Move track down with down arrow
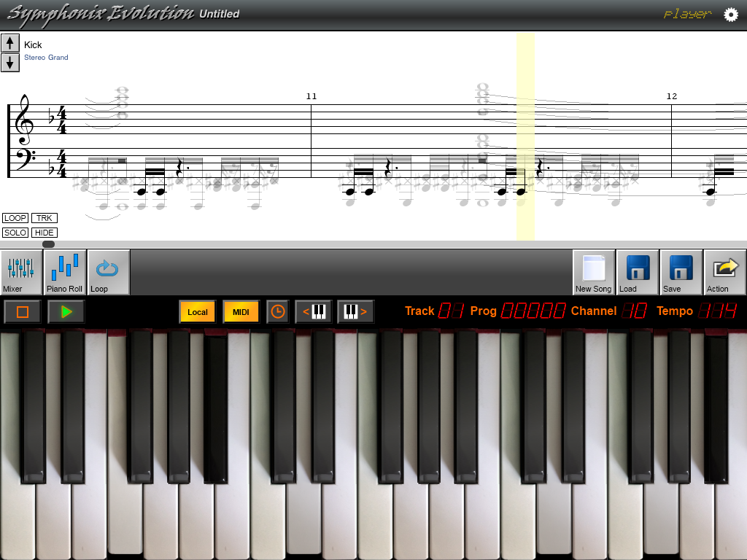 click(x=10, y=63)
